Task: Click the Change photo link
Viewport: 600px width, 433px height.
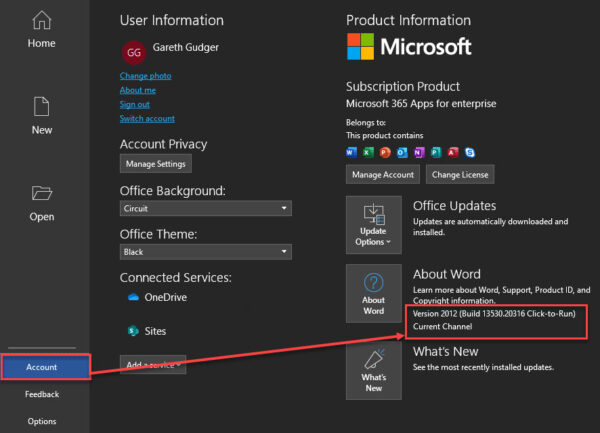Action: 145,76
